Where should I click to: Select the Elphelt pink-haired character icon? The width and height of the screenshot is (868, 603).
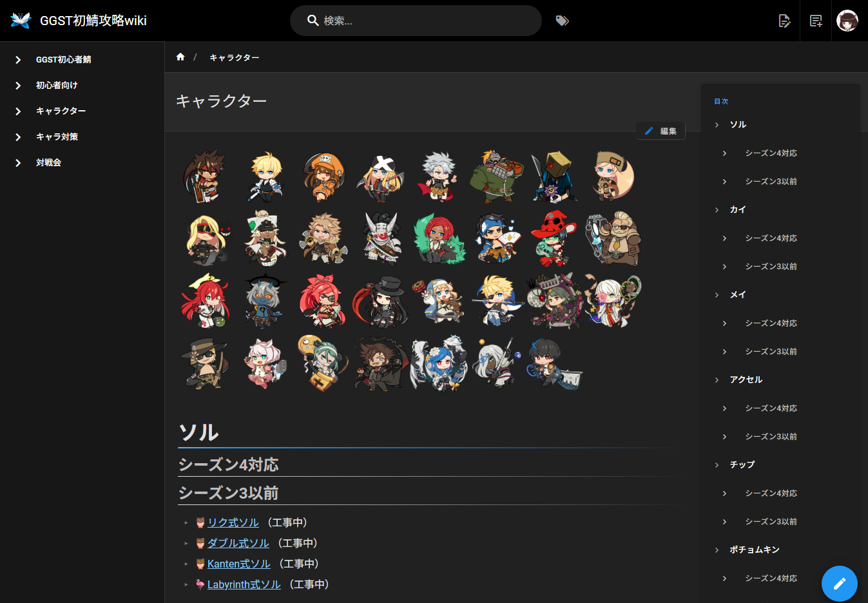click(x=265, y=363)
